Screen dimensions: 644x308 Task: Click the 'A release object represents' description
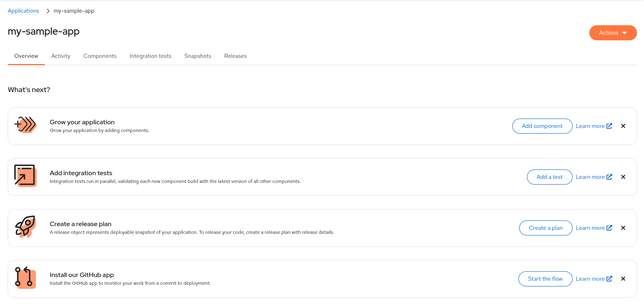(x=192, y=232)
